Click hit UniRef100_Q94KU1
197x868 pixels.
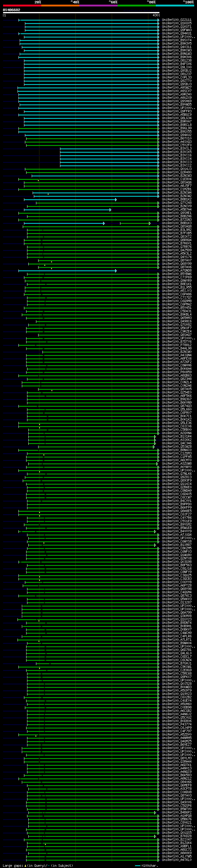(177, 33)
